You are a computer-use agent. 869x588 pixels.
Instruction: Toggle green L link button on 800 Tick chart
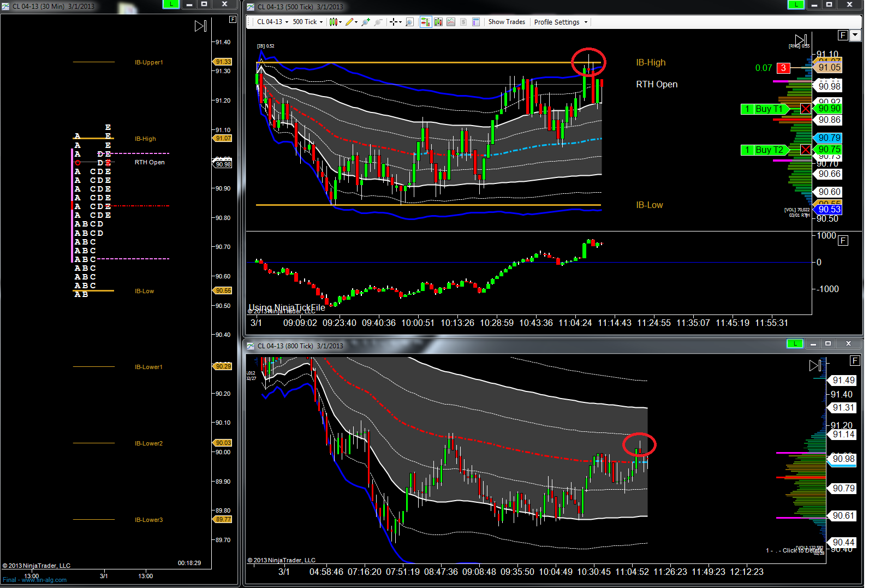[x=795, y=343]
